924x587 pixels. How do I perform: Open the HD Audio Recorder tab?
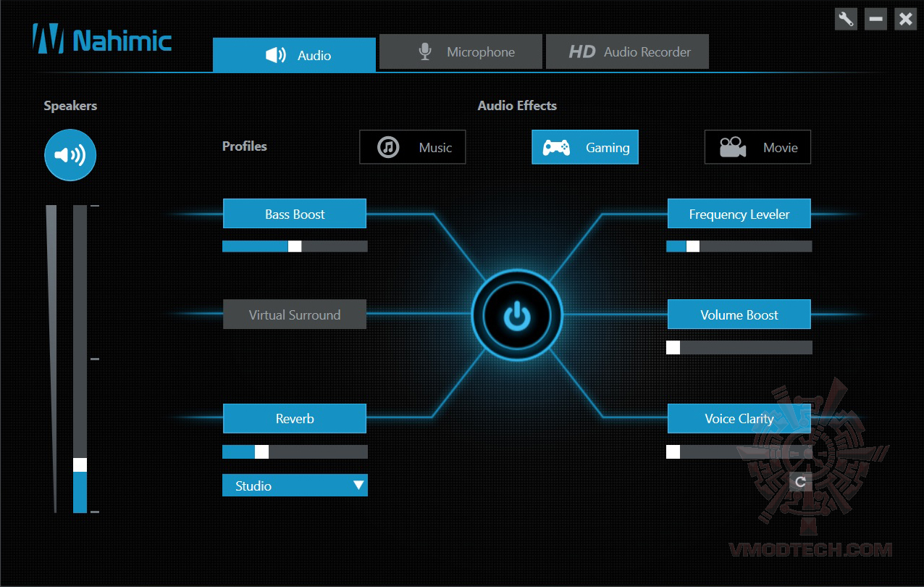(627, 51)
